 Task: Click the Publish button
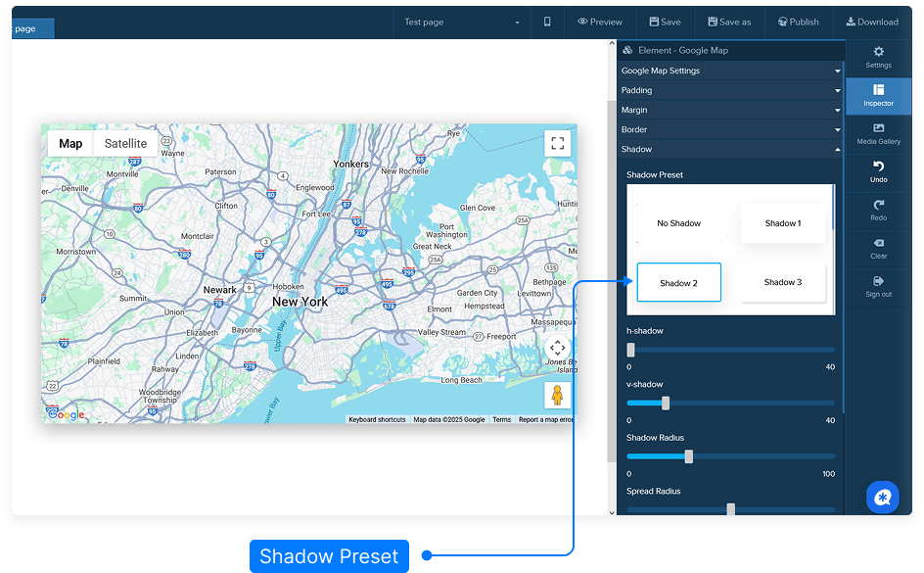click(x=798, y=22)
